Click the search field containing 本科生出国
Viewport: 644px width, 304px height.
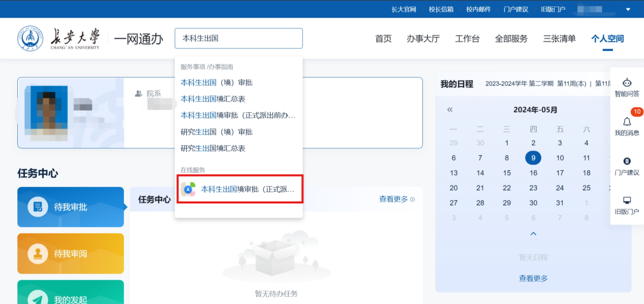tap(238, 39)
